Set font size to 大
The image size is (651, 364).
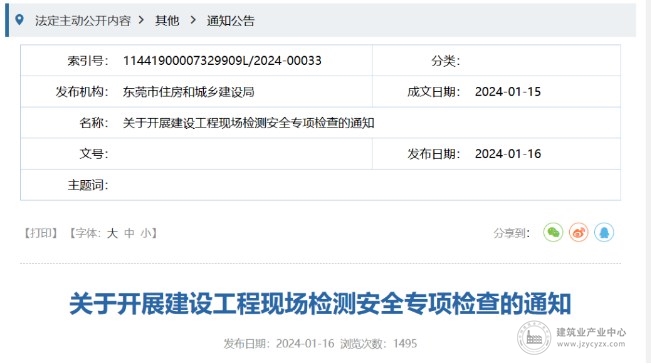coord(112,233)
